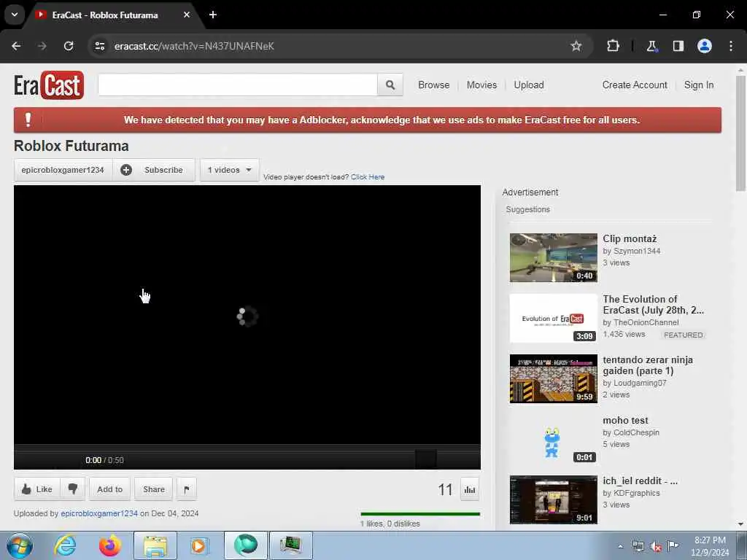Click the plus icon beside Subscribe
The image size is (747, 560).
(x=125, y=170)
